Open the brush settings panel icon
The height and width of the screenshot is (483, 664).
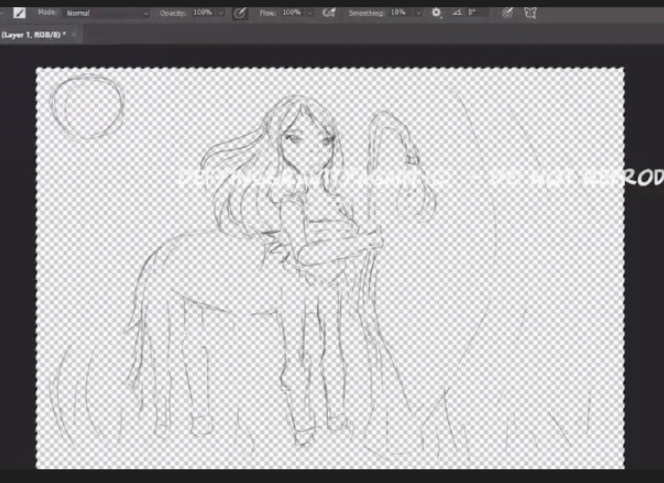tap(19, 13)
